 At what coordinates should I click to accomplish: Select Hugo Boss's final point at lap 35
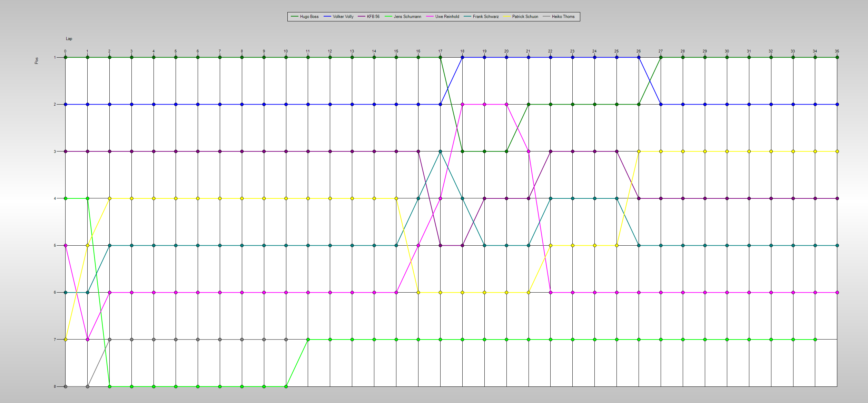(x=837, y=57)
